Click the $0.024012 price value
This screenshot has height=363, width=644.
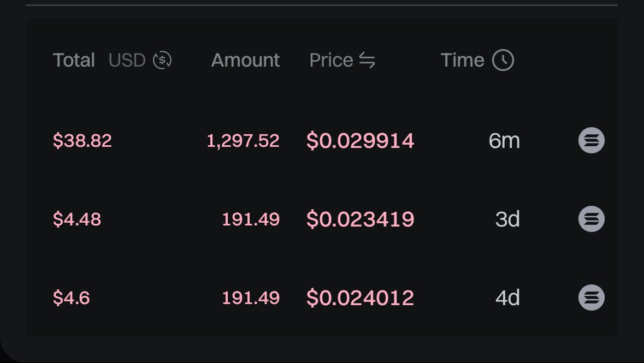click(x=360, y=297)
